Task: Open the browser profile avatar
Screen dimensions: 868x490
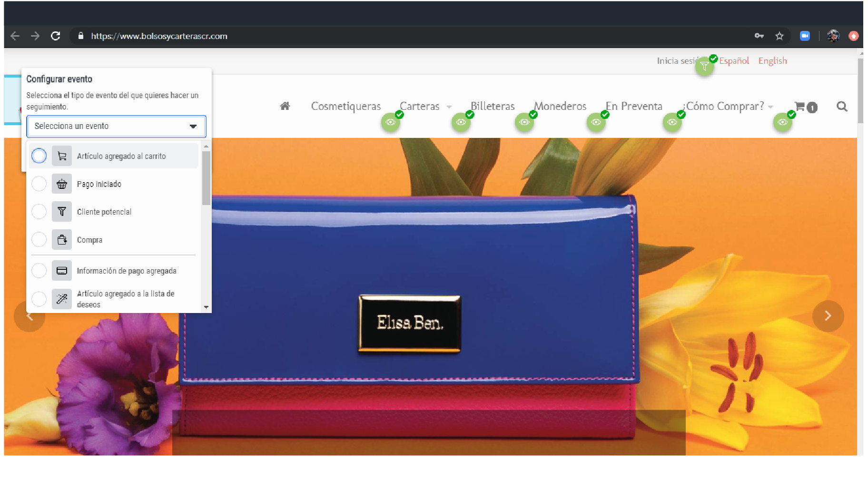Action: (x=833, y=36)
